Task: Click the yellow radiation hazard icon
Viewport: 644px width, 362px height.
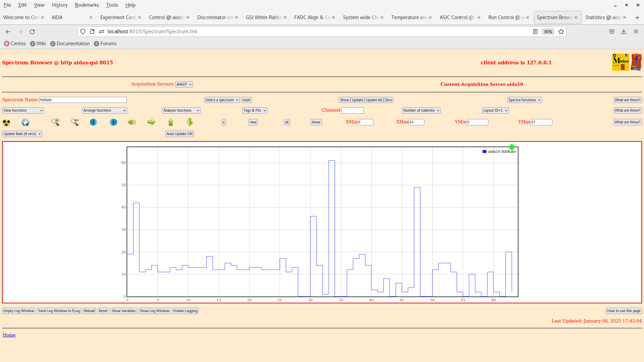Action: pyautogui.click(x=6, y=122)
